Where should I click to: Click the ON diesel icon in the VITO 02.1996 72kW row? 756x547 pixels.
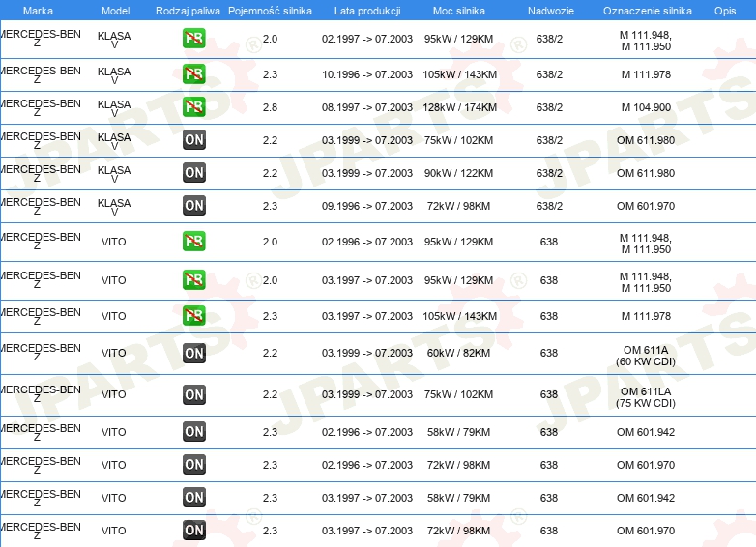193,465
